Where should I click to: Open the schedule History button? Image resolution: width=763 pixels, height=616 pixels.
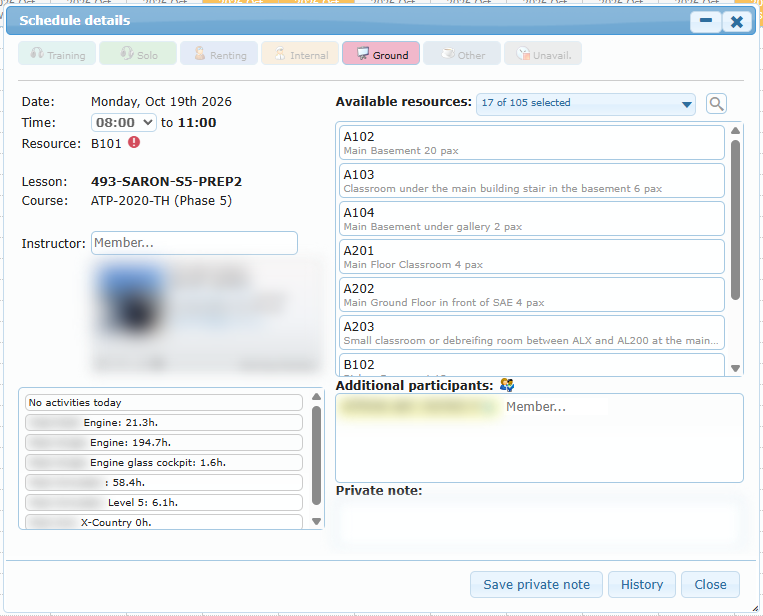[642, 584]
